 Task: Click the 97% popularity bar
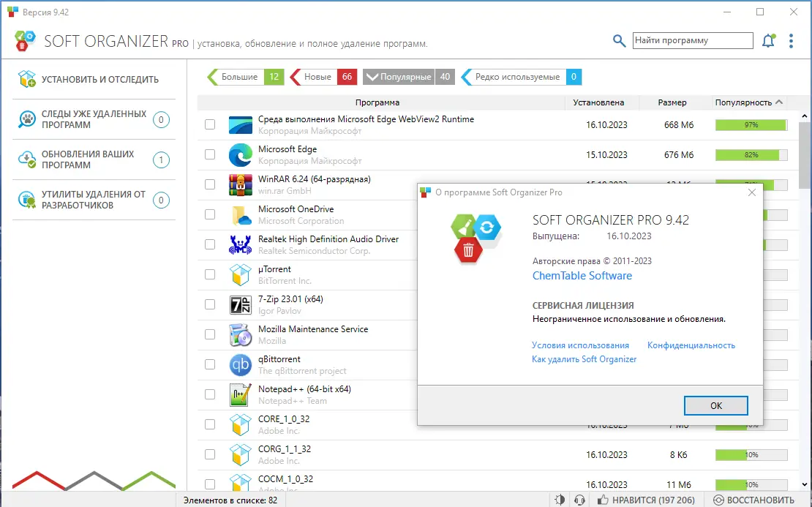tap(751, 125)
